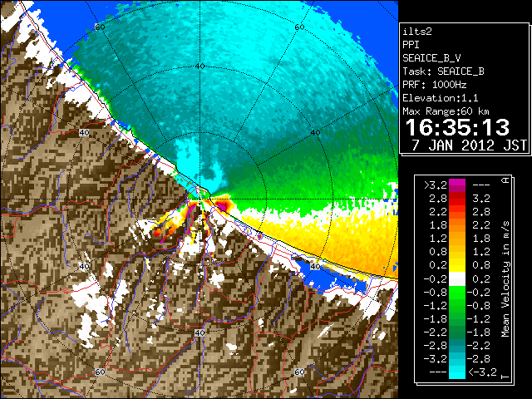Viewport: 532px width, 399px height.
Task: Click the "Task: SEAICE_B" line
Action: point(443,71)
